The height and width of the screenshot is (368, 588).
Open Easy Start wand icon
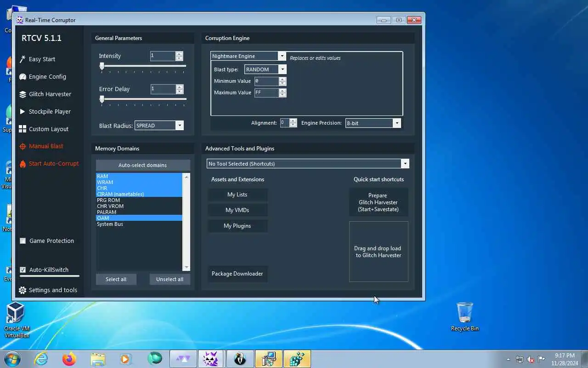(x=23, y=59)
